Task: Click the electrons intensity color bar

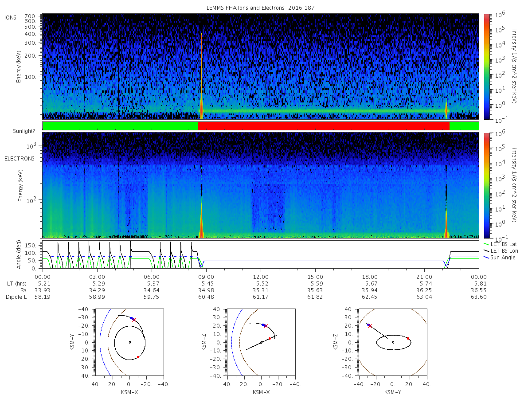Action: pos(486,185)
